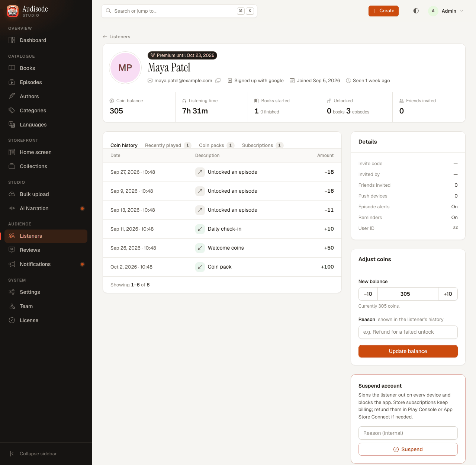Open the Collections page
Screen dimensions: 476x465
coord(46,166)
